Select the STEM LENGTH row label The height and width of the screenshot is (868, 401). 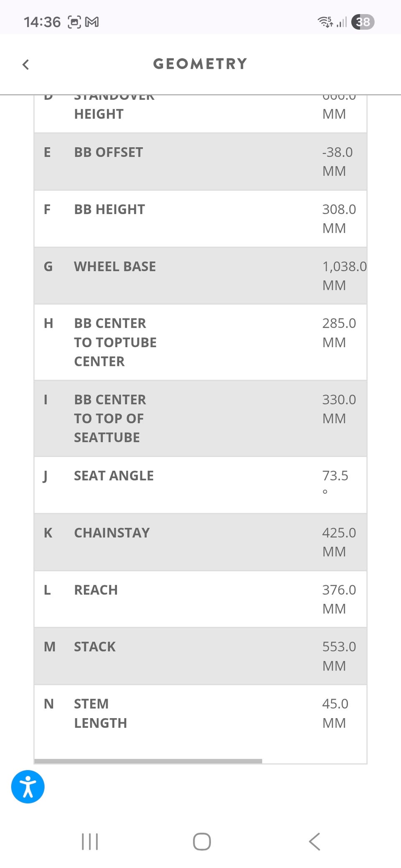tap(100, 713)
